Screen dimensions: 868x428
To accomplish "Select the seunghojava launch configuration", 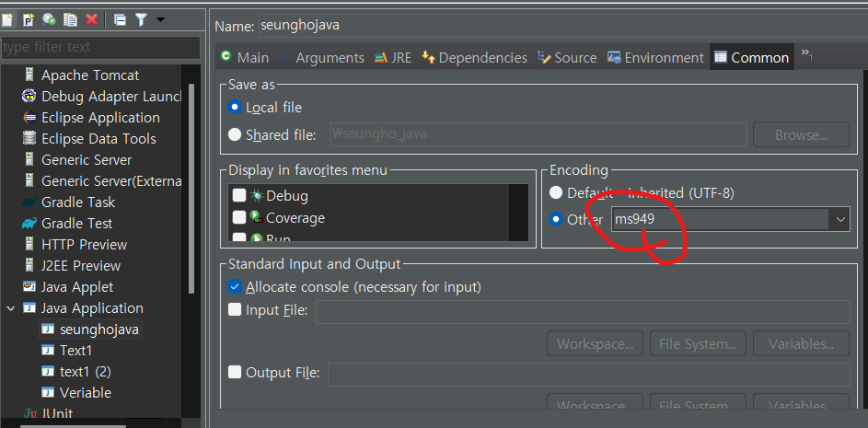I will tap(99, 330).
